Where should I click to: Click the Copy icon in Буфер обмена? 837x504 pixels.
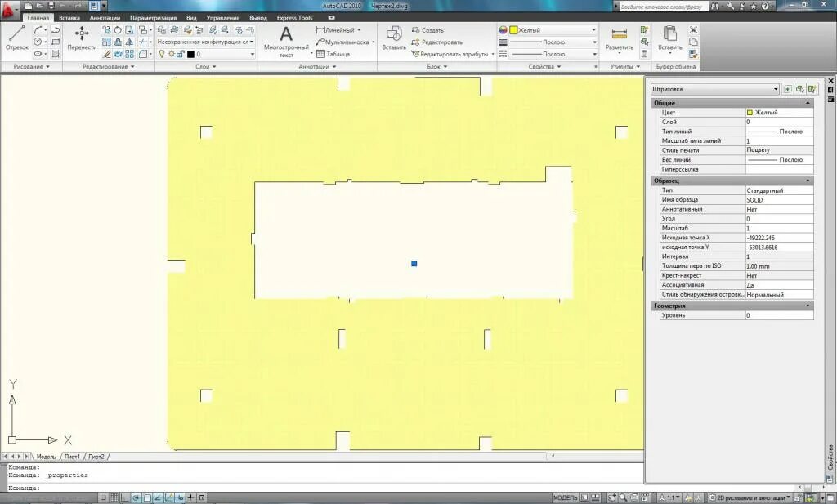pos(693,42)
